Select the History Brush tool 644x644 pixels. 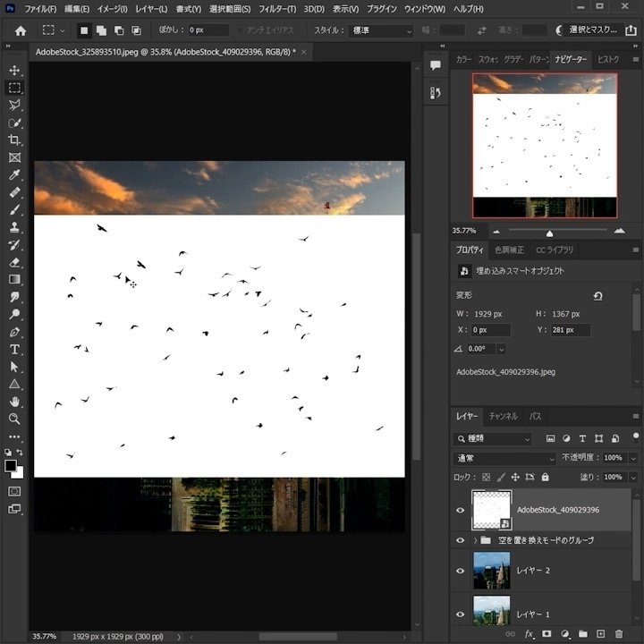(x=15, y=245)
